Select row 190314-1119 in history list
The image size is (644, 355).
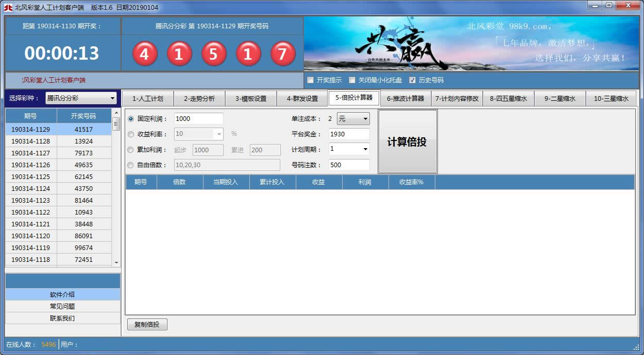click(58, 248)
